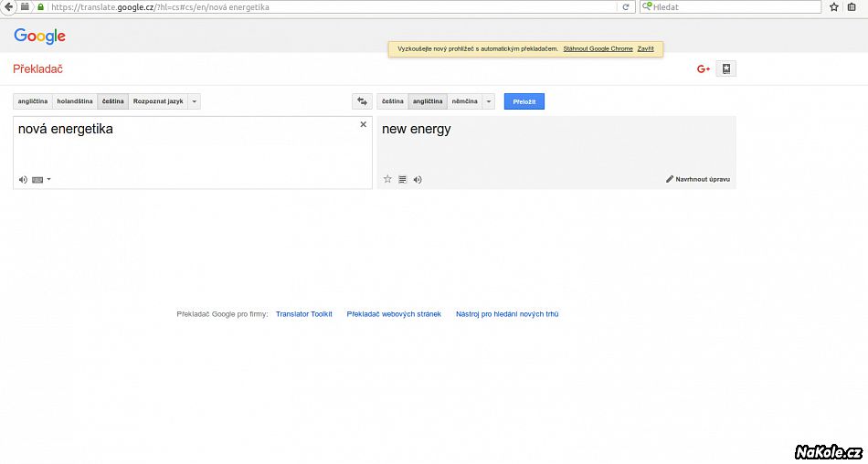Listen to the source text pronunciation
This screenshot has width=868, height=464.
pyautogui.click(x=23, y=179)
